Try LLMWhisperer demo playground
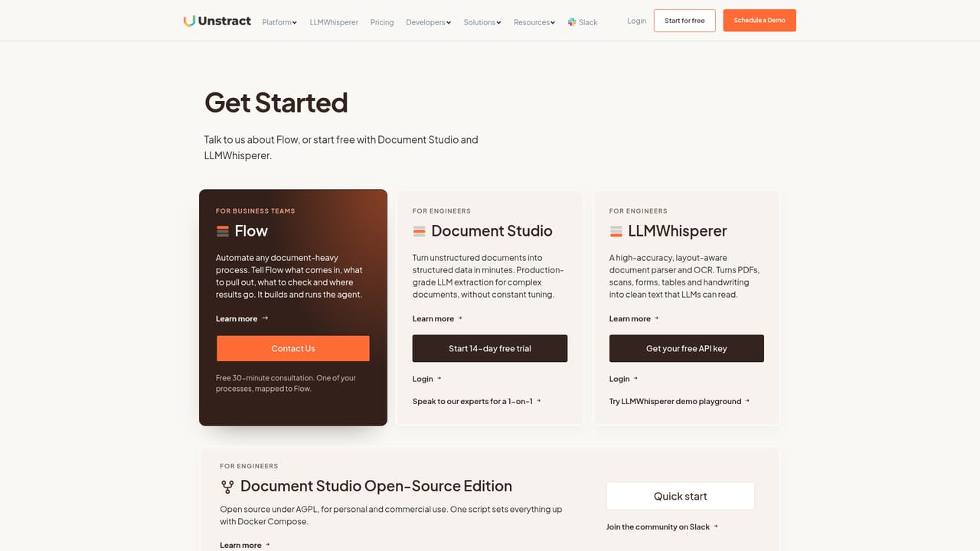 pos(680,401)
